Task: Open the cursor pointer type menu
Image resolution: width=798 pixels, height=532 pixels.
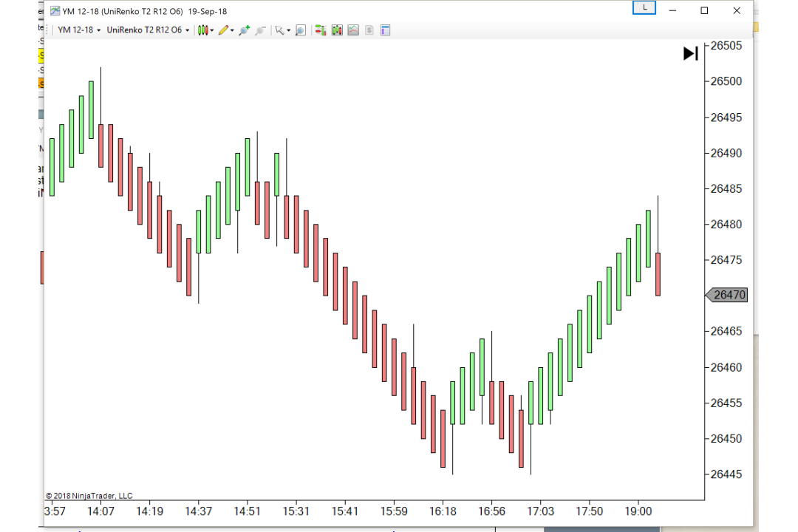Action: point(282,30)
